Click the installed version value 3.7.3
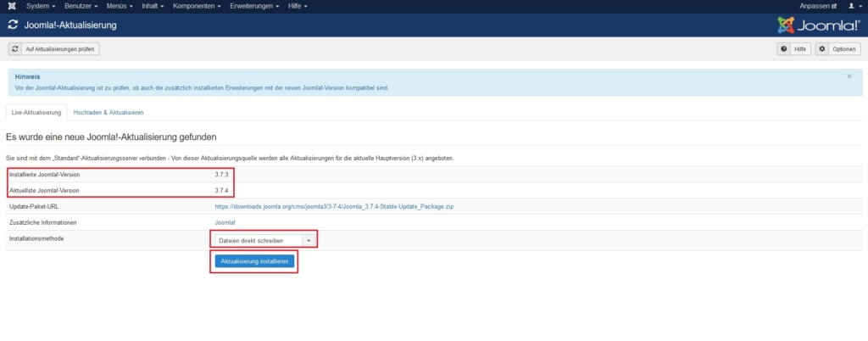This screenshot has height=341, width=868. (221, 175)
